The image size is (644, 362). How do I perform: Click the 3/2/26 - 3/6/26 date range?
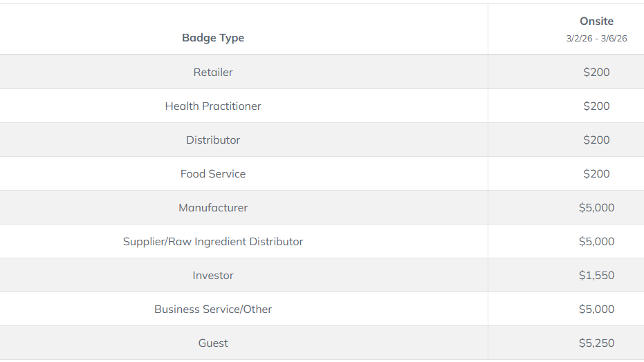pos(596,39)
